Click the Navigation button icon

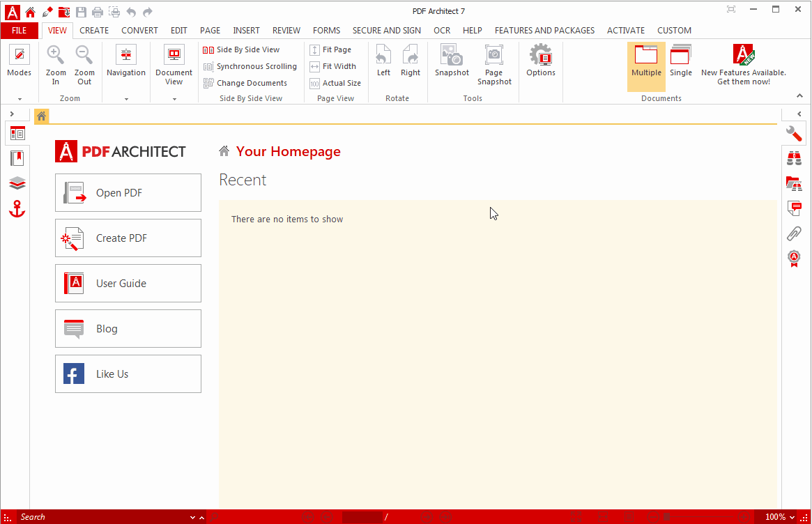[126, 55]
